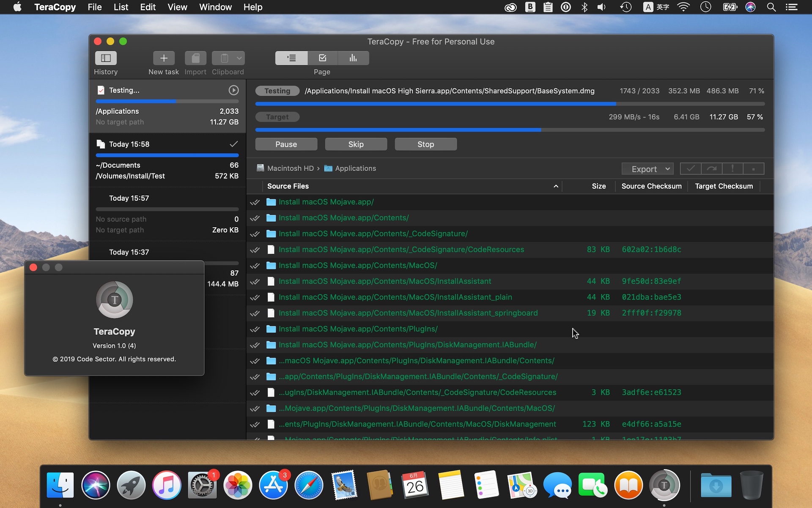Click the Skip button
The height and width of the screenshot is (508, 812).
point(356,144)
